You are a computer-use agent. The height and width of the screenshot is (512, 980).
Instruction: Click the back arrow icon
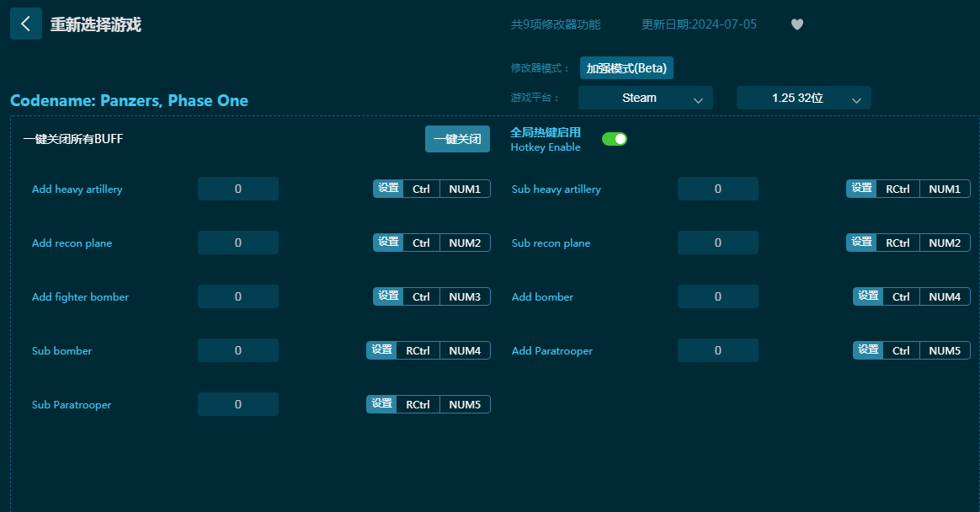pyautogui.click(x=25, y=24)
